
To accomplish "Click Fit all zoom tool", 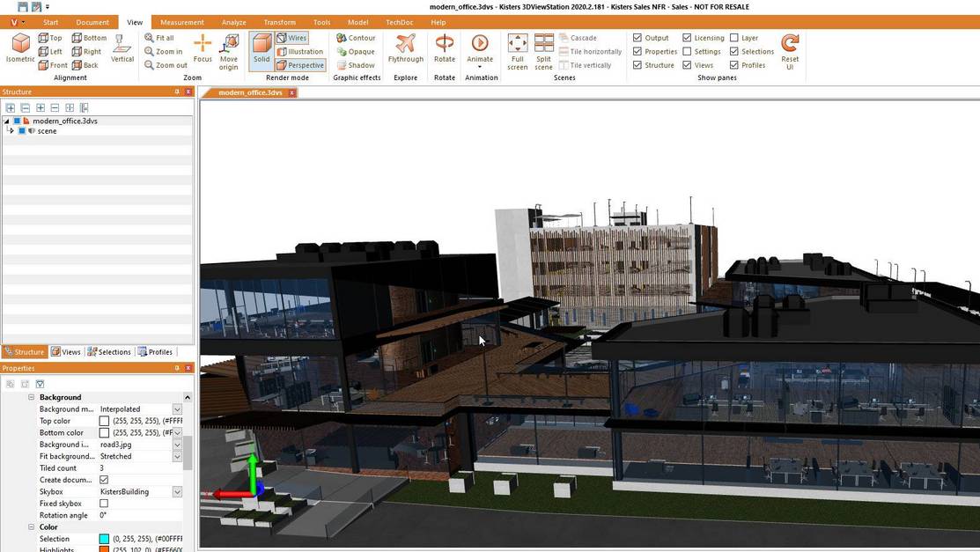I will (159, 38).
